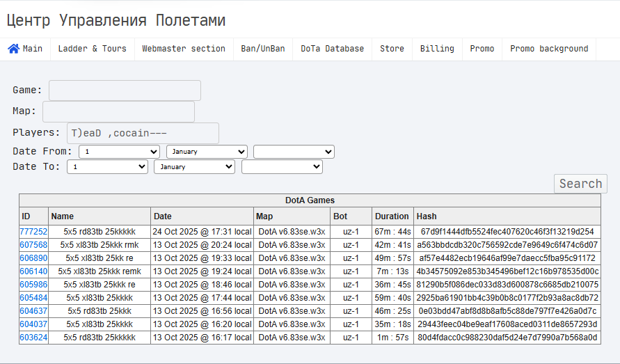Screen dimensions: 620x364
Task: Select hash starting with 4b34575092e8
Action: coord(507,271)
